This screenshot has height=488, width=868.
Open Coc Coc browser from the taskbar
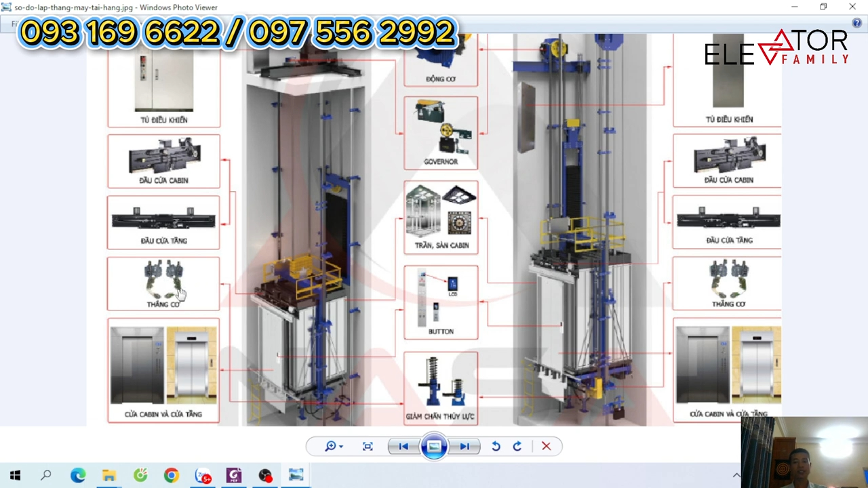coord(140,475)
